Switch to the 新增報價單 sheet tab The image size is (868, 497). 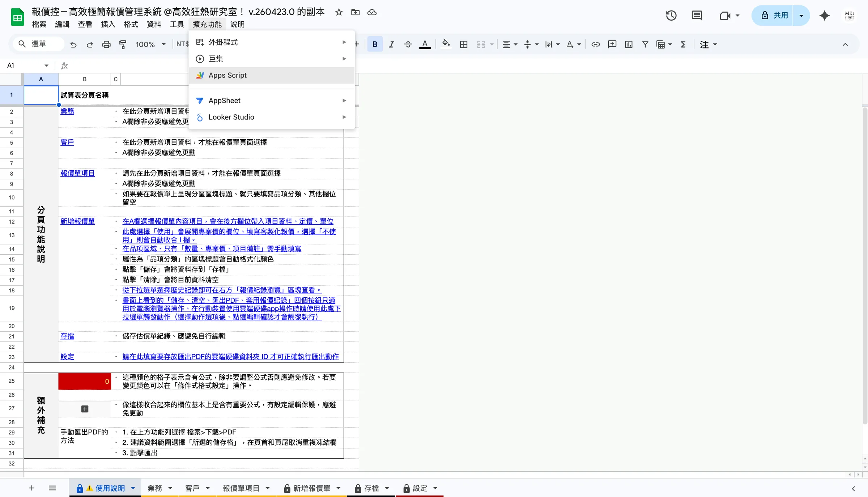[x=312, y=488]
